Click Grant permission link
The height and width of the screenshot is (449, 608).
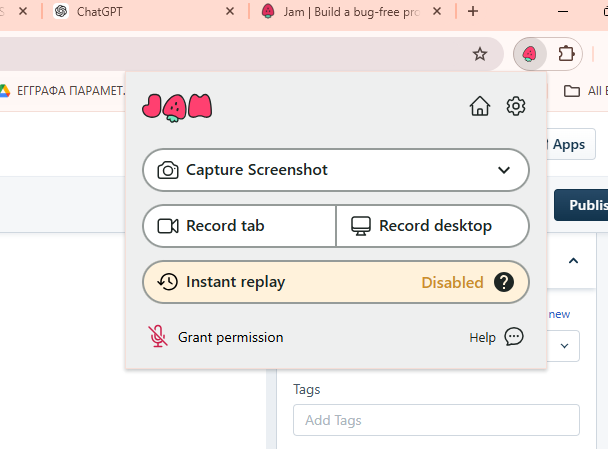click(x=230, y=337)
